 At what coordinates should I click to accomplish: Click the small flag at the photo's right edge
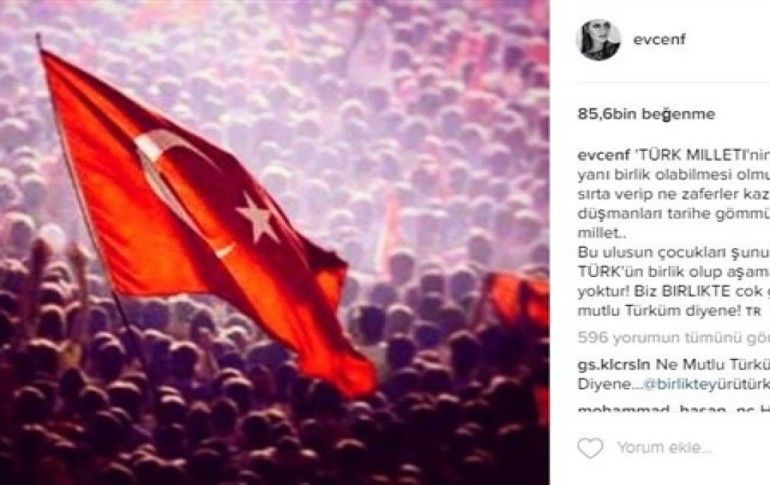tap(518, 299)
